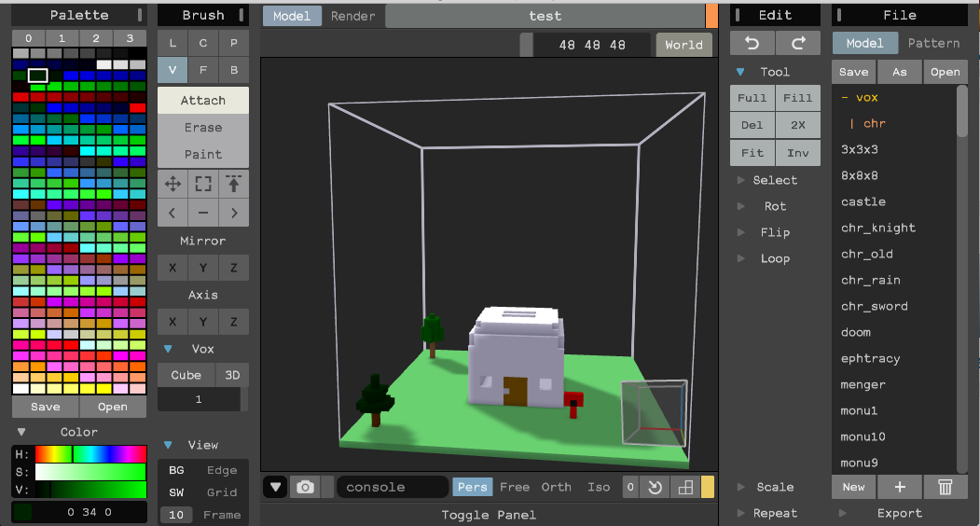Click the redo arrow icon

pos(798,44)
